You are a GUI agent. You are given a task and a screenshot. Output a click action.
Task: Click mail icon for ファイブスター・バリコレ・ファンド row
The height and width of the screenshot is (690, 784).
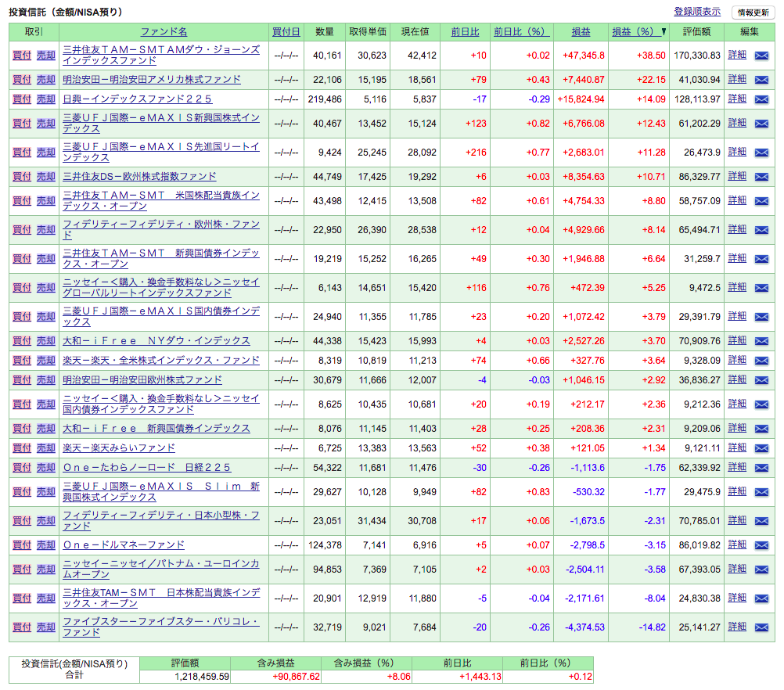(761, 627)
